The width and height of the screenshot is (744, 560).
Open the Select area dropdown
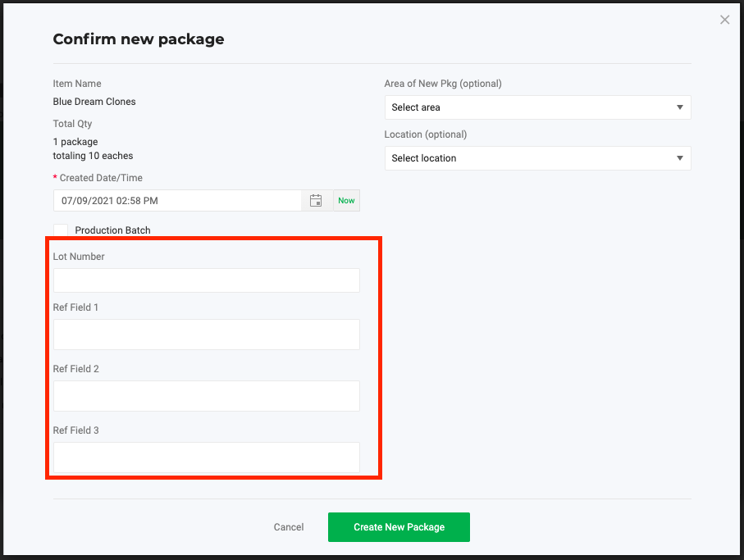[x=537, y=107]
